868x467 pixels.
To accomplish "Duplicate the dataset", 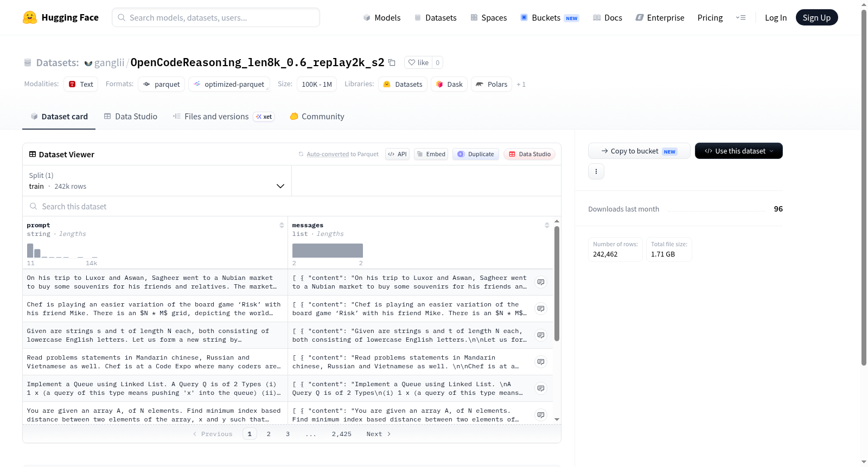I will (x=476, y=154).
